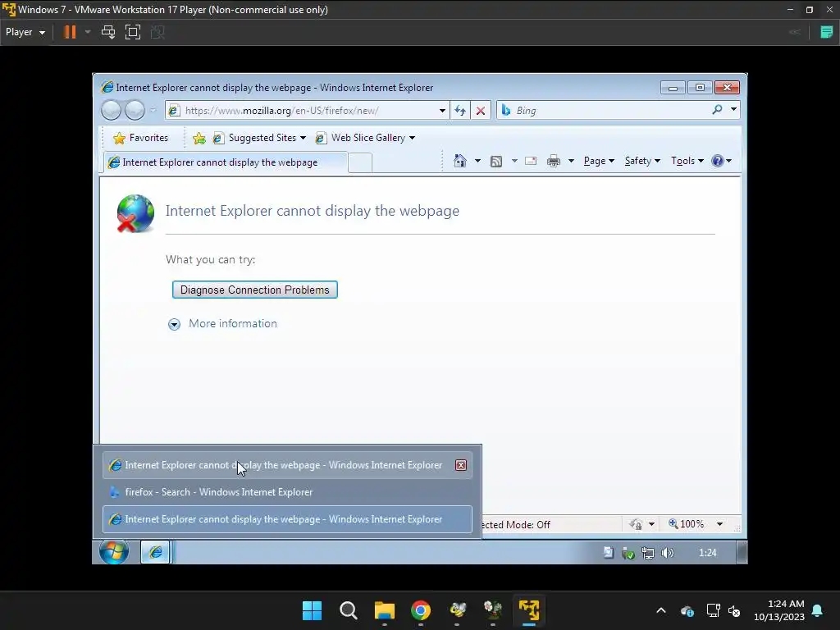This screenshot has height=630, width=840.
Task: Open File Explorer from host taskbar
Action: [385, 610]
